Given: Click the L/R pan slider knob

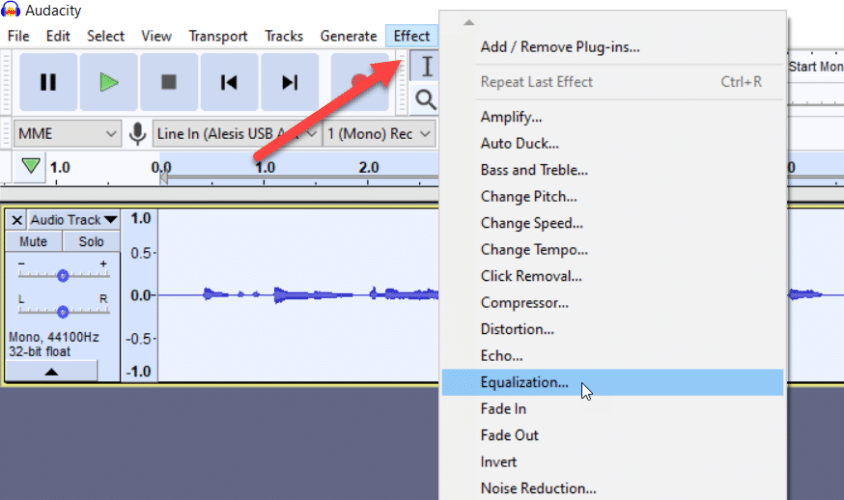Looking at the screenshot, I should click(63, 312).
